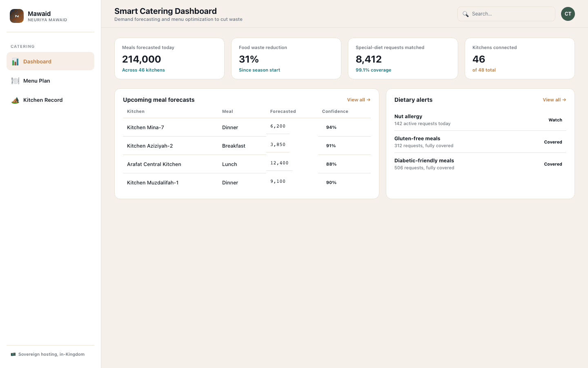Select the Arafat Central Kitchen row
This screenshot has height=368, width=588.
[247, 164]
